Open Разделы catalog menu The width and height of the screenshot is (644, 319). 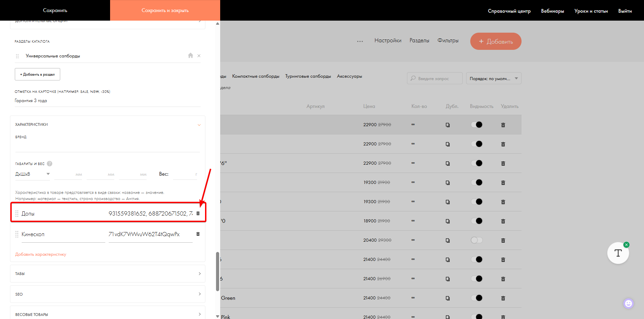(419, 41)
